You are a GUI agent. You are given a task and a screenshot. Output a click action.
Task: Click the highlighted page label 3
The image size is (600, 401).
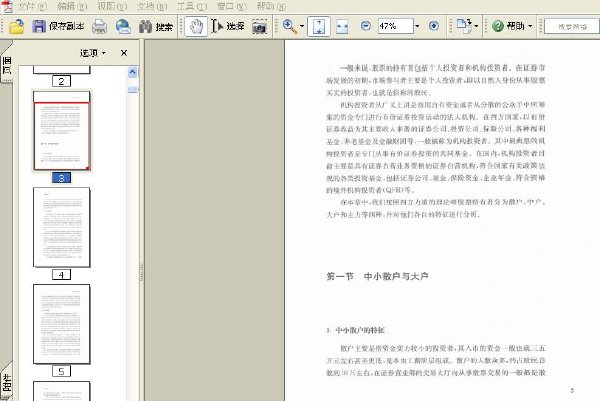61,178
